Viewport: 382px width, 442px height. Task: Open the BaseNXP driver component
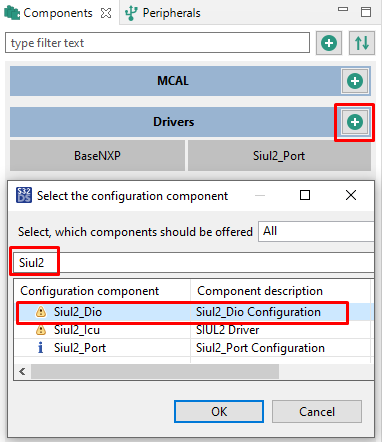pos(97,156)
